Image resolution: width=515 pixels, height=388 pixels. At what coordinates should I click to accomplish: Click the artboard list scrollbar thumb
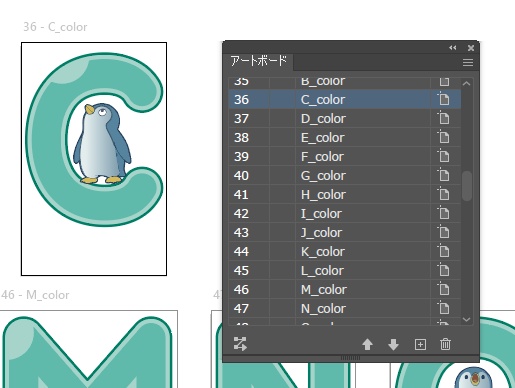point(467,186)
